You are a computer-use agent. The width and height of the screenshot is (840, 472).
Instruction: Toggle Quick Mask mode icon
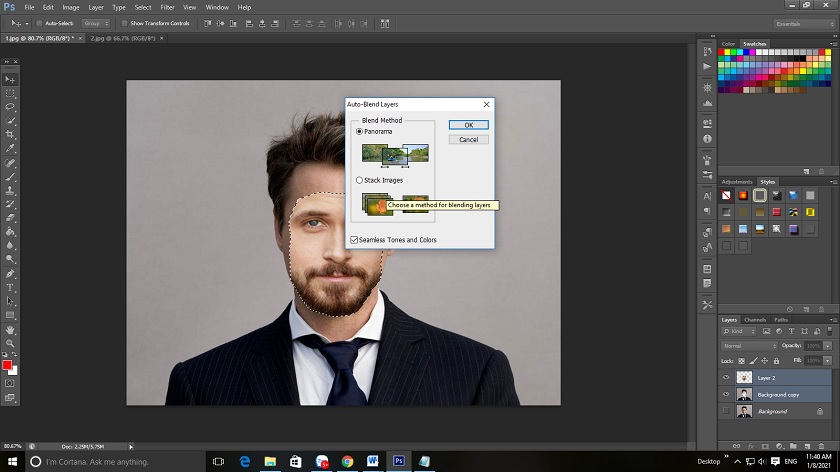coord(10,384)
